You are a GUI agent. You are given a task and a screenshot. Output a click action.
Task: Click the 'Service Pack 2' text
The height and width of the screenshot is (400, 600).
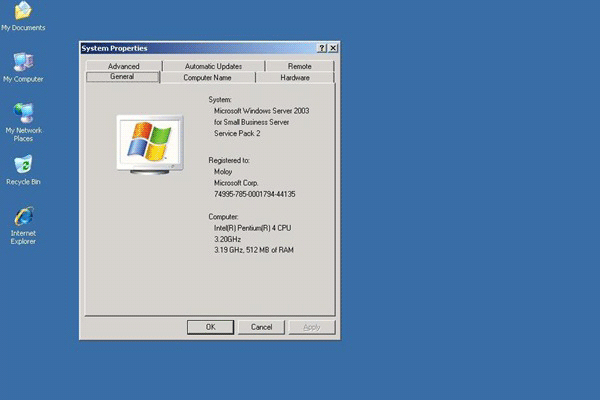pos(237,133)
